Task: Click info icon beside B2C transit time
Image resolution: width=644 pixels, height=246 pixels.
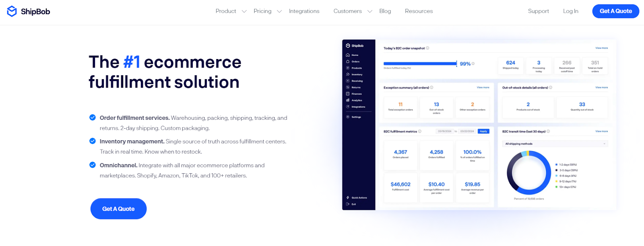Action: click(548, 131)
